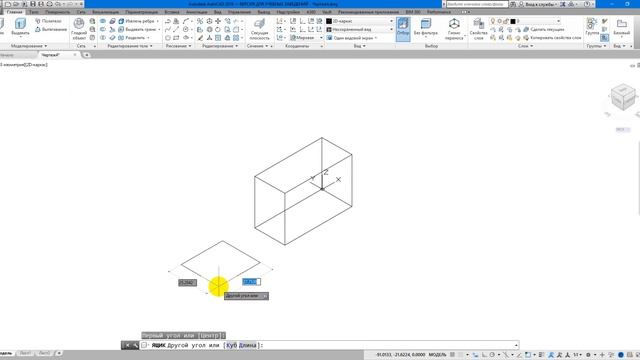Viewport: 640px width, 360px height.
Task: Click Извлечь ребра extract edges tool
Action: point(138,21)
